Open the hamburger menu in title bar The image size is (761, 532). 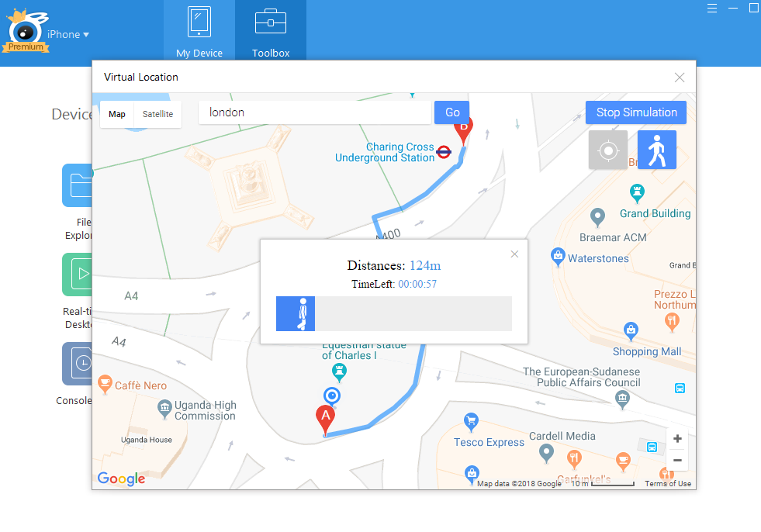712,8
